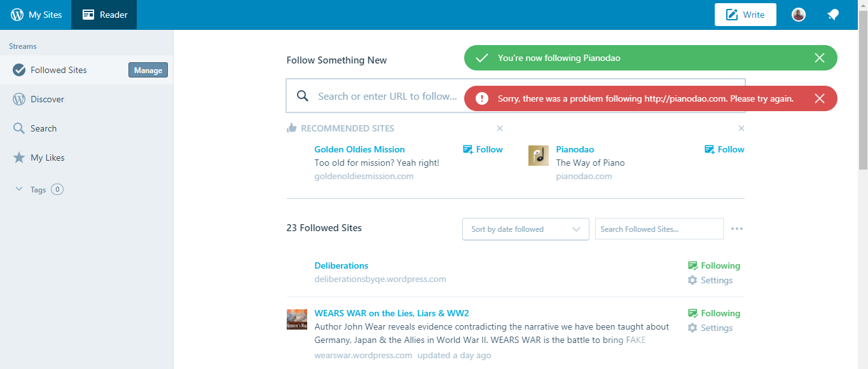This screenshot has height=369, width=868.
Task: Open the My Sites menu
Action: (36, 15)
